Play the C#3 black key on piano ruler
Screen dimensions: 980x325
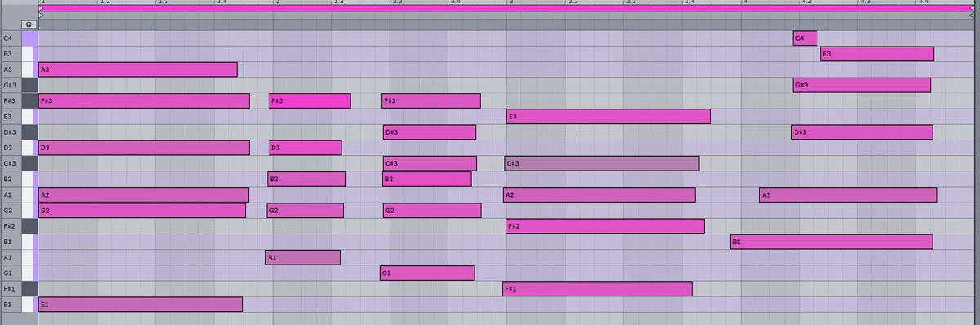29,163
